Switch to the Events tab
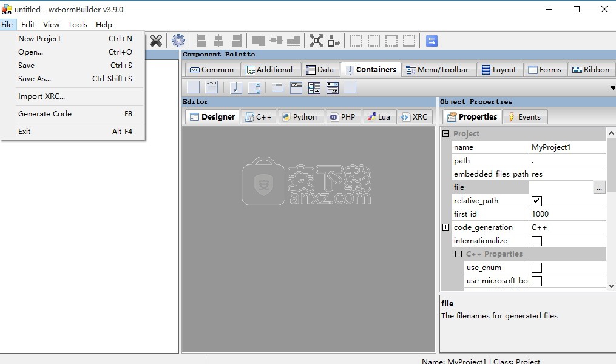The height and width of the screenshot is (364, 616). 525,116
